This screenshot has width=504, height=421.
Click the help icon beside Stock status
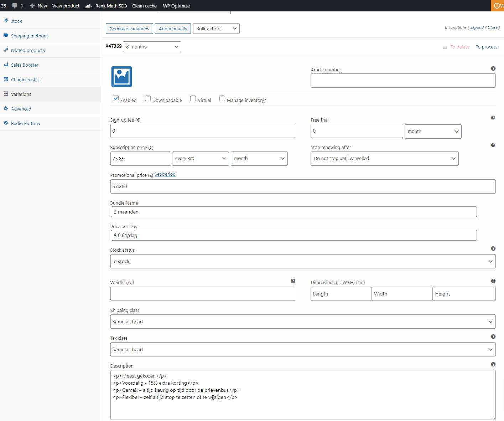pos(493,248)
